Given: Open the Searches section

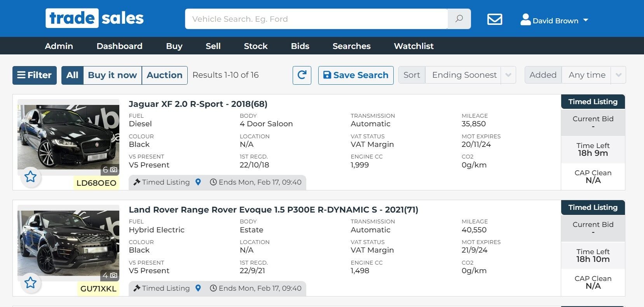Looking at the screenshot, I should pos(351,46).
